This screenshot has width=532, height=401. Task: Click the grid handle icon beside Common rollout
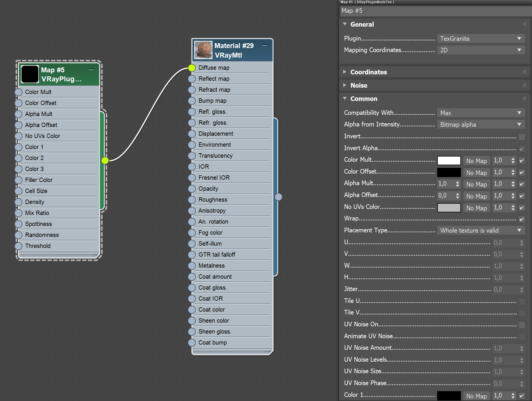click(x=524, y=98)
